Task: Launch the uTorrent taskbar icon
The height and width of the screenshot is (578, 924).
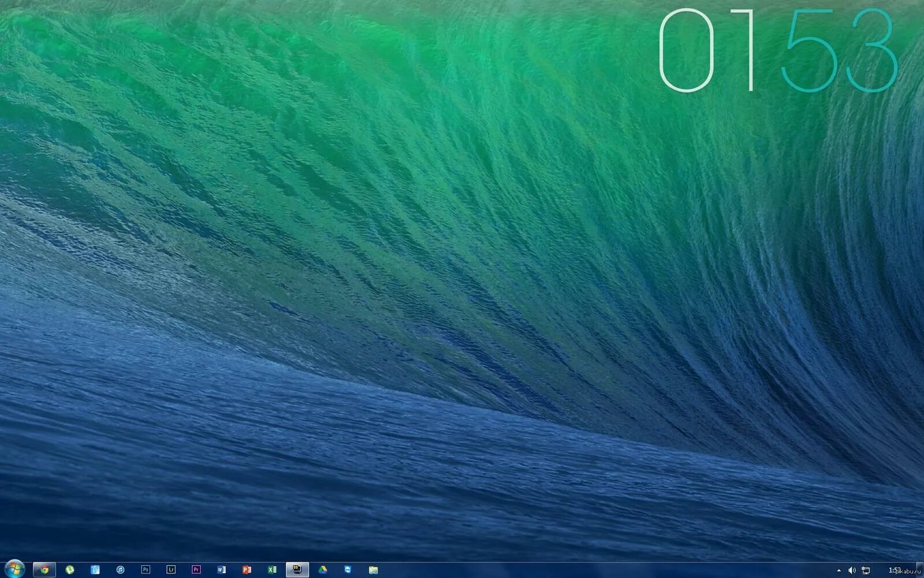Action: (70, 569)
